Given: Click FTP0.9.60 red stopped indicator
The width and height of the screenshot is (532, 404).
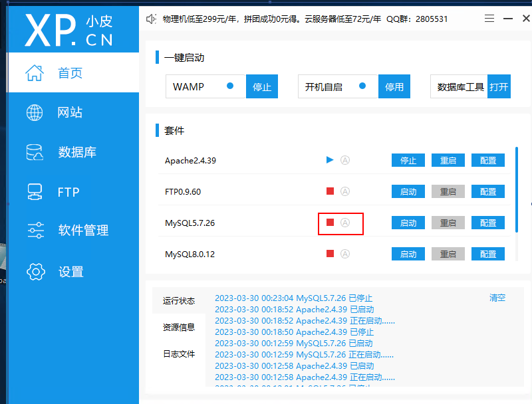Looking at the screenshot, I should click(x=330, y=191).
